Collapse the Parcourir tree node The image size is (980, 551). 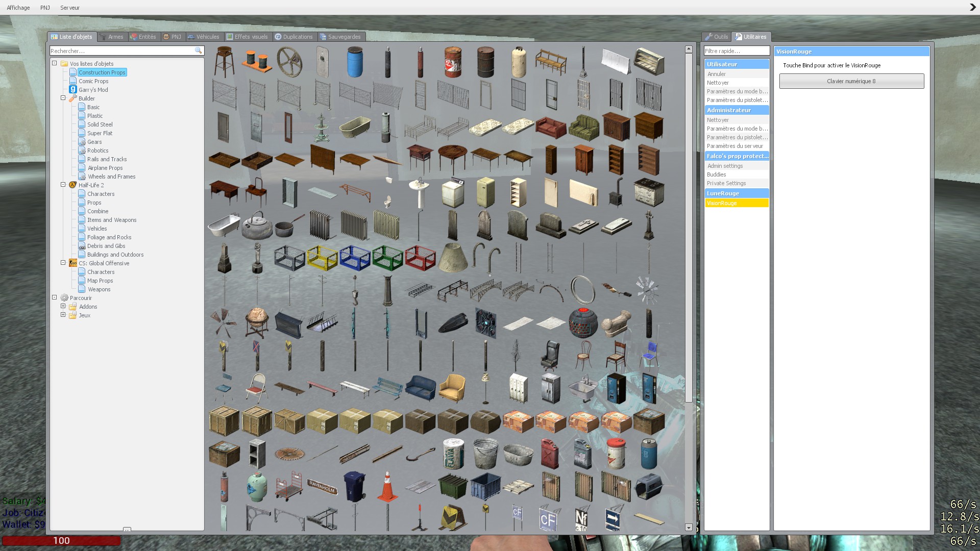pyautogui.click(x=55, y=297)
